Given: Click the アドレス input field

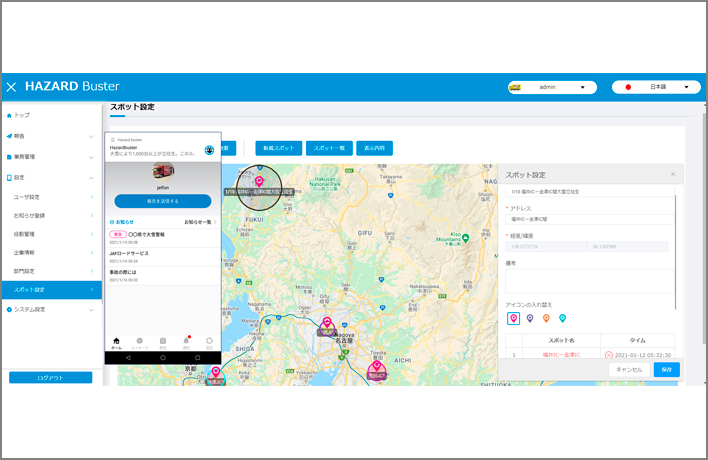Looking at the screenshot, I should pos(589,219).
